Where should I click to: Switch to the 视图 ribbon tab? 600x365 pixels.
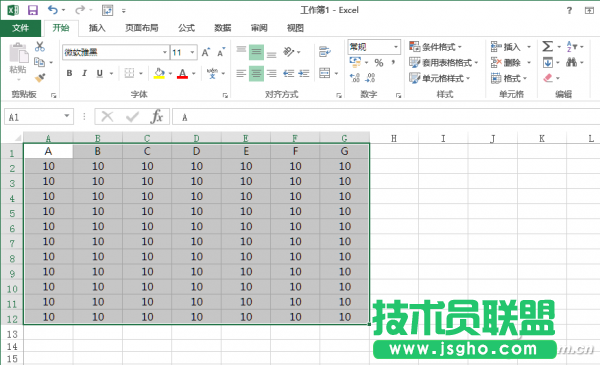295,28
